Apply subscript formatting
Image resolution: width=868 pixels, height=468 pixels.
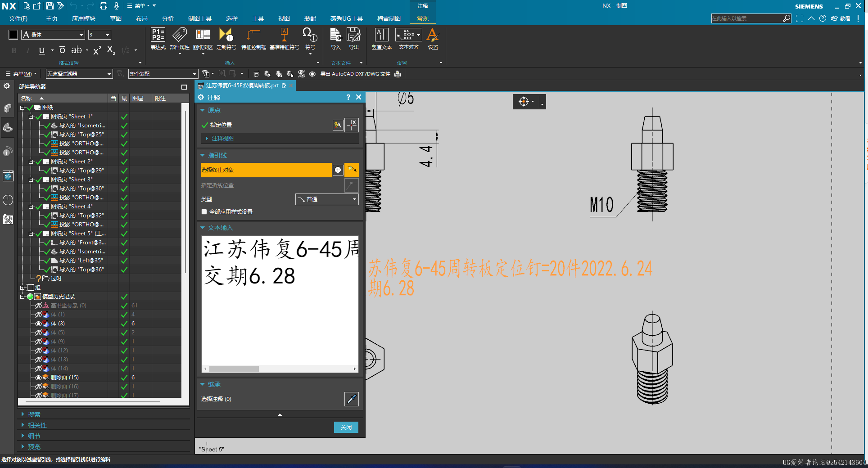click(111, 50)
